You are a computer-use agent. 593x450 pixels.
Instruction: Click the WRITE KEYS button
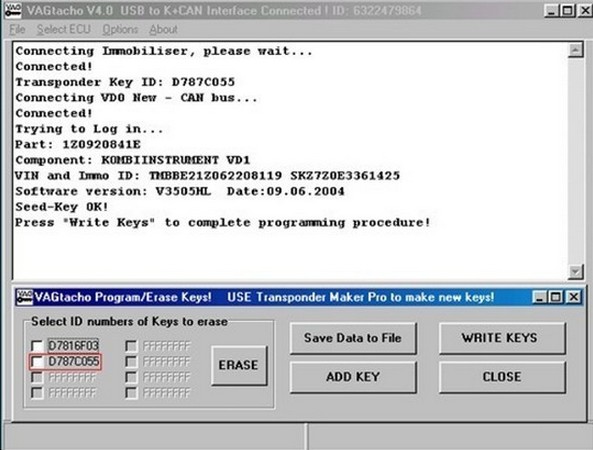click(502, 338)
